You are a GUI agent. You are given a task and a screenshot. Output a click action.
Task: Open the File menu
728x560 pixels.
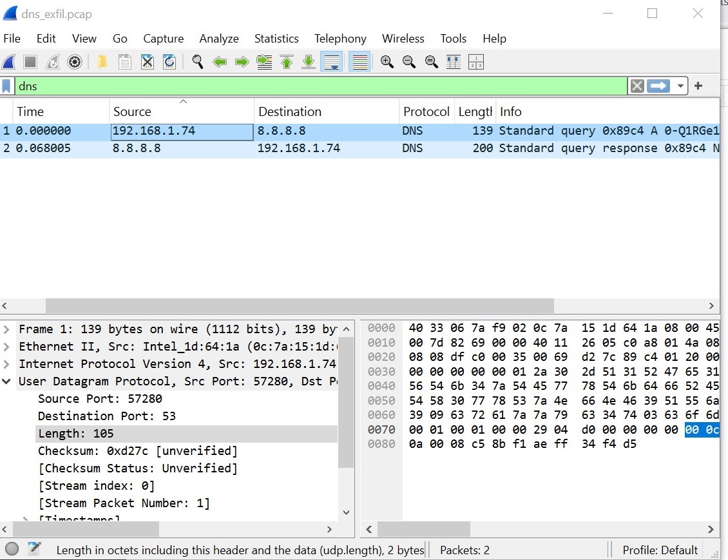tap(12, 39)
